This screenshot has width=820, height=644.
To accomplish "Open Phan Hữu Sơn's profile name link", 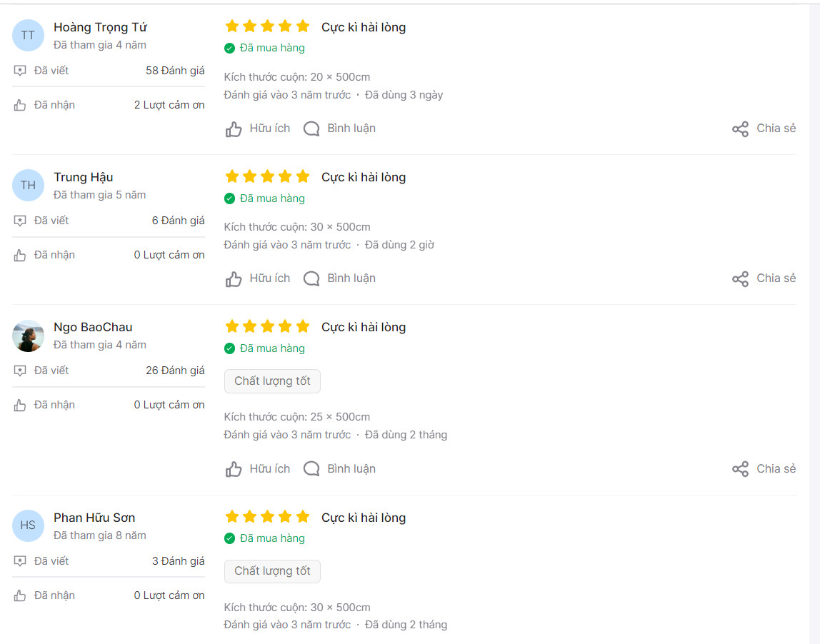I will pyautogui.click(x=94, y=518).
